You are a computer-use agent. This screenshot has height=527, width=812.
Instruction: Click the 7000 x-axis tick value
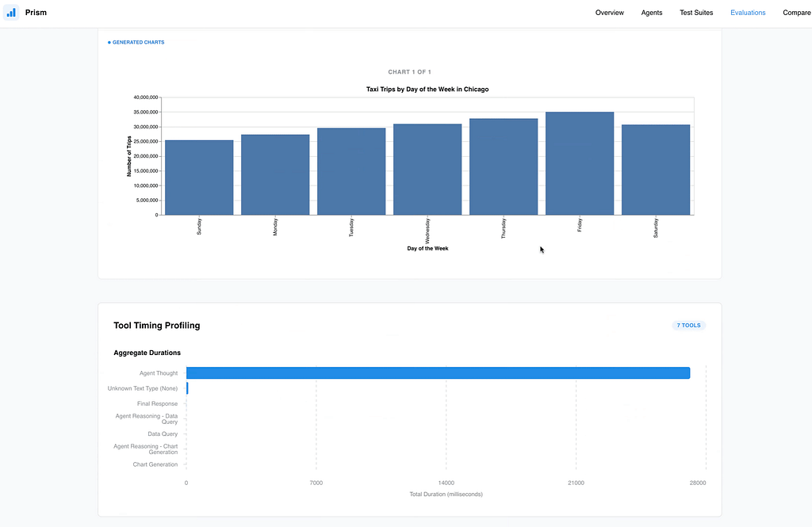(316, 483)
